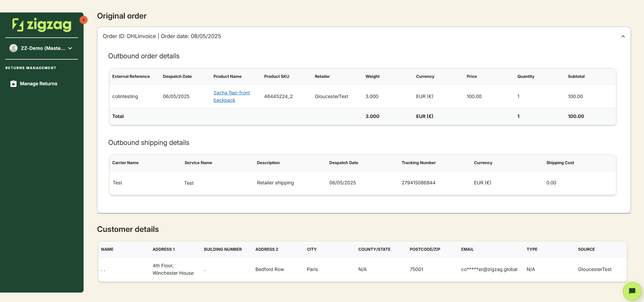Screen dimensions: 644x302
Task: Click the user avatar in the sidebar
Action: click(x=13, y=48)
